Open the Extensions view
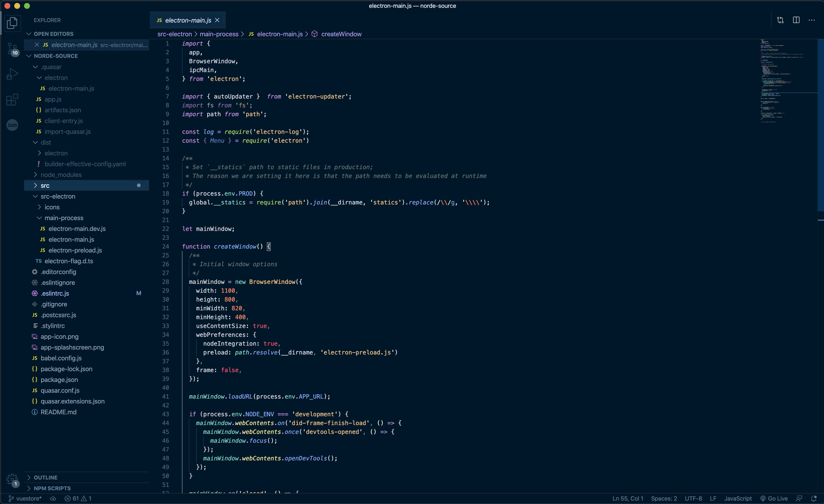Image resolution: width=824 pixels, height=504 pixels. click(12, 100)
